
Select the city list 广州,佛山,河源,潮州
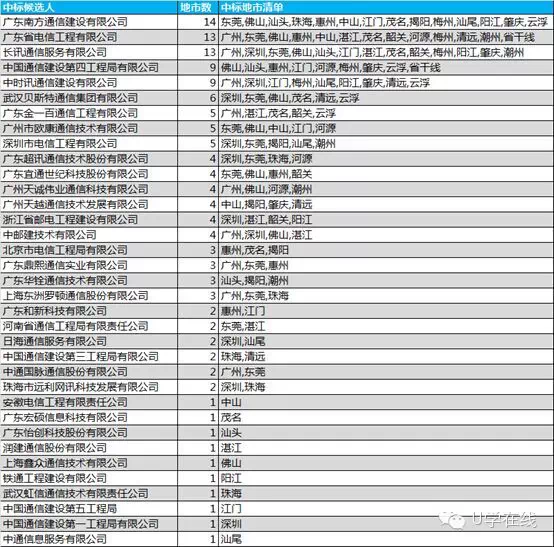[x=386, y=189]
